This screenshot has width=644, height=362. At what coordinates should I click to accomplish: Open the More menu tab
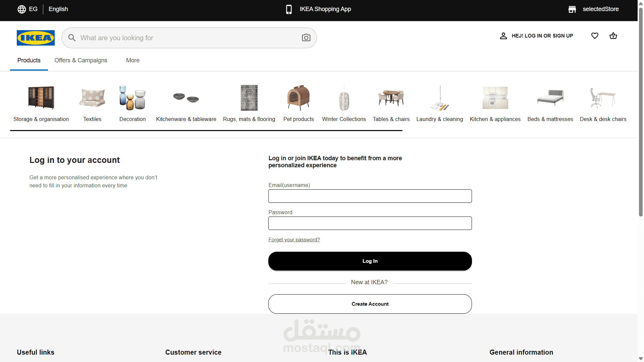tap(132, 60)
